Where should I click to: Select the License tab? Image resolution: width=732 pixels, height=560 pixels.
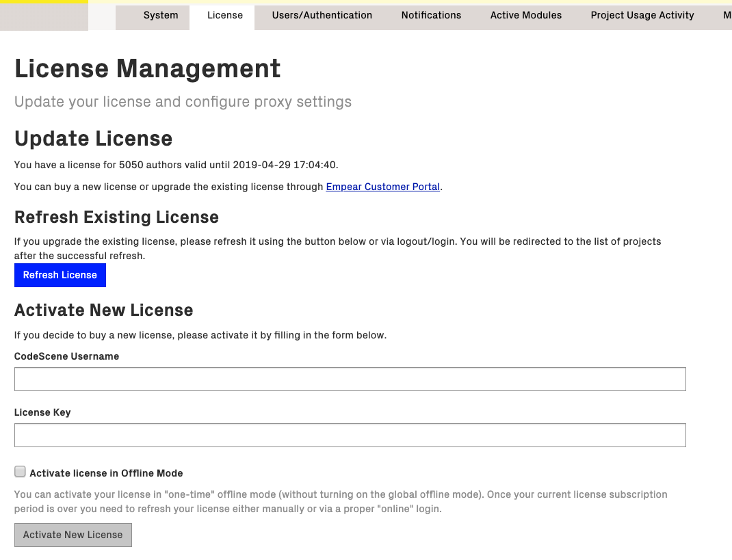click(x=224, y=15)
